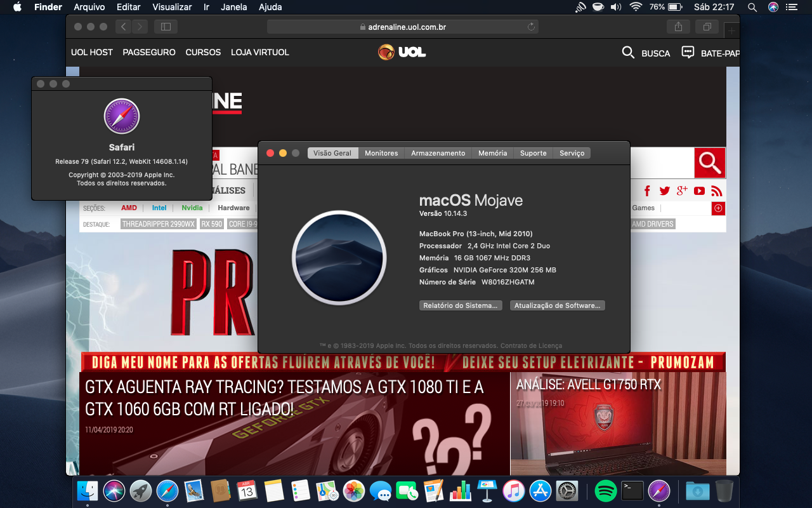Open Photos app in the Dock
Screen dimensions: 812x508
[353, 491]
